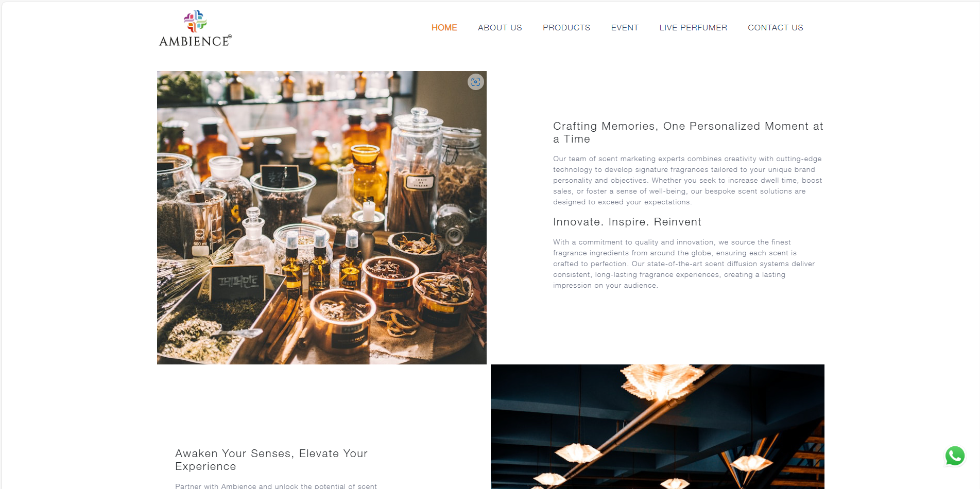Open the About Us page
This screenshot has height=489, width=980.
pos(500,28)
